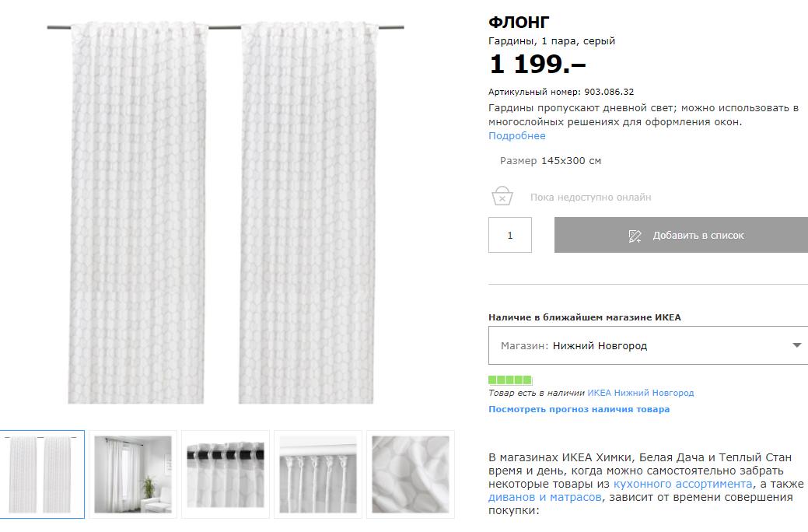Select the first thumbnail of curtain pair
The image size is (808, 532).
[x=42, y=474]
